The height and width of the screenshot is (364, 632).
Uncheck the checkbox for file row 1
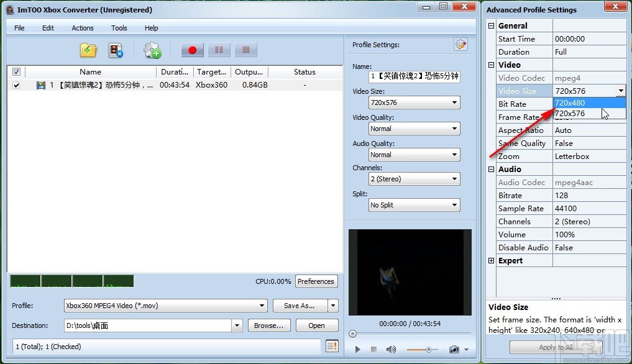tap(16, 85)
